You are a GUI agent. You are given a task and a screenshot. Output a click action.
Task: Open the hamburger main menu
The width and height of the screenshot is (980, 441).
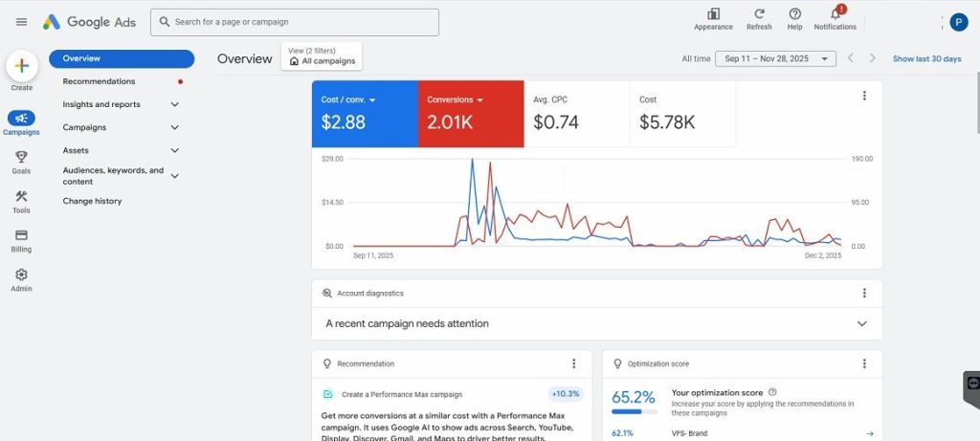21,21
